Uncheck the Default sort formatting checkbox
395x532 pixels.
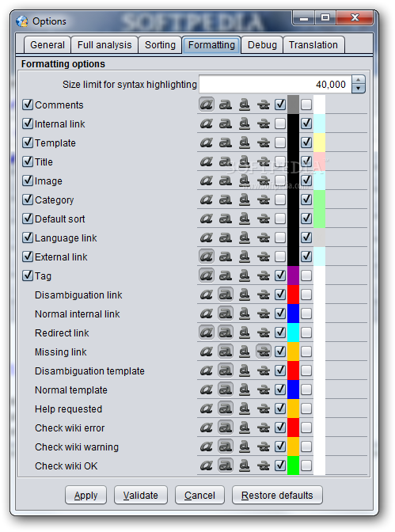pos(28,218)
